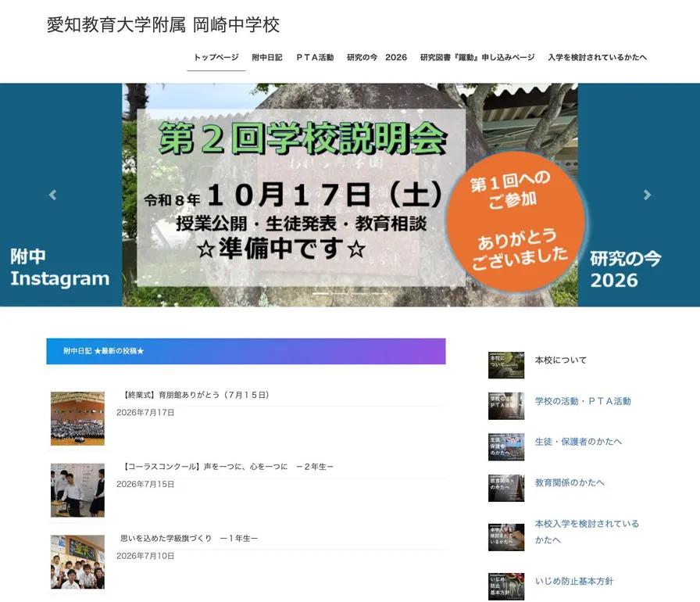Open 本校について sidebar link

[x=561, y=360]
